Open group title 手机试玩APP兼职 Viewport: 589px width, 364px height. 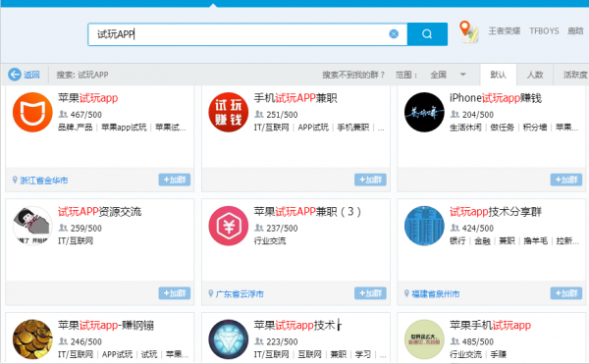[x=295, y=98]
